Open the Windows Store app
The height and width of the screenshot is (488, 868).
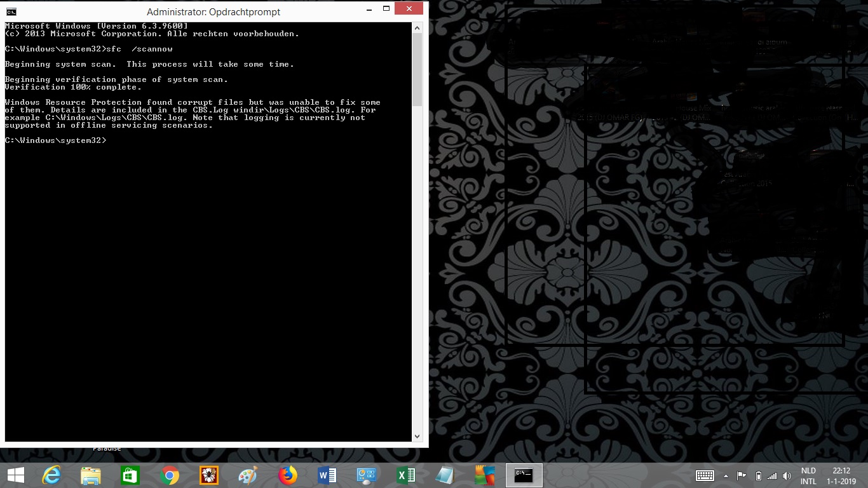pos(130,475)
